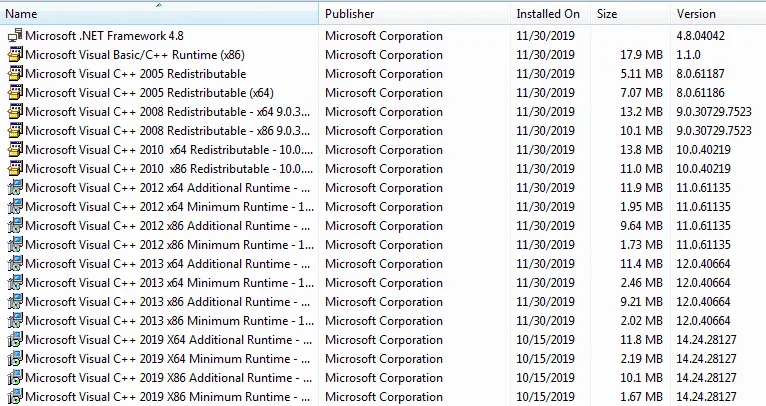Click the 17.9 MB size cell

[641, 55]
